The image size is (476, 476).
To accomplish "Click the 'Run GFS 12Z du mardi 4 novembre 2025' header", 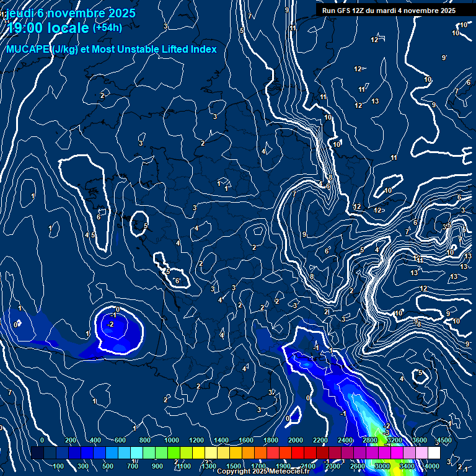I will click(x=389, y=11).
